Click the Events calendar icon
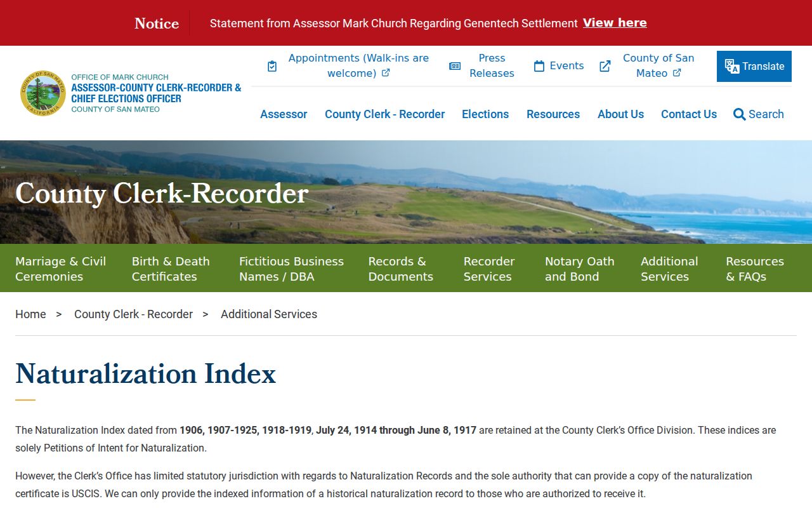Screen dimensions: 812x508 [539, 66]
